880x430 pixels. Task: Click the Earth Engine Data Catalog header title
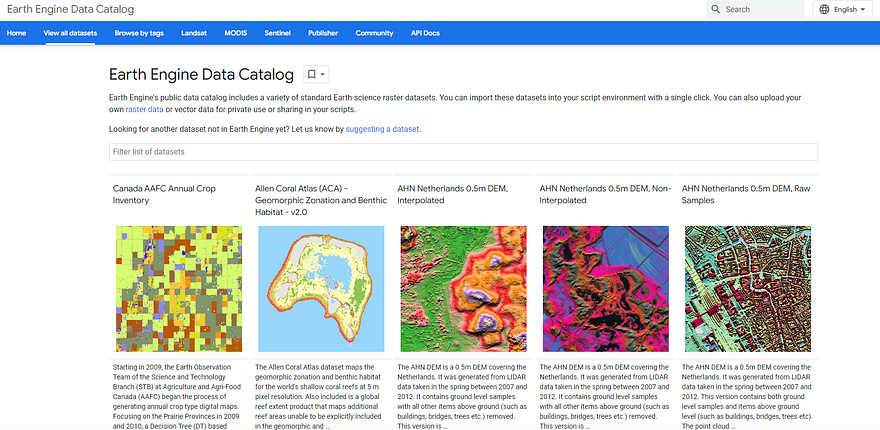pyautogui.click(x=71, y=10)
